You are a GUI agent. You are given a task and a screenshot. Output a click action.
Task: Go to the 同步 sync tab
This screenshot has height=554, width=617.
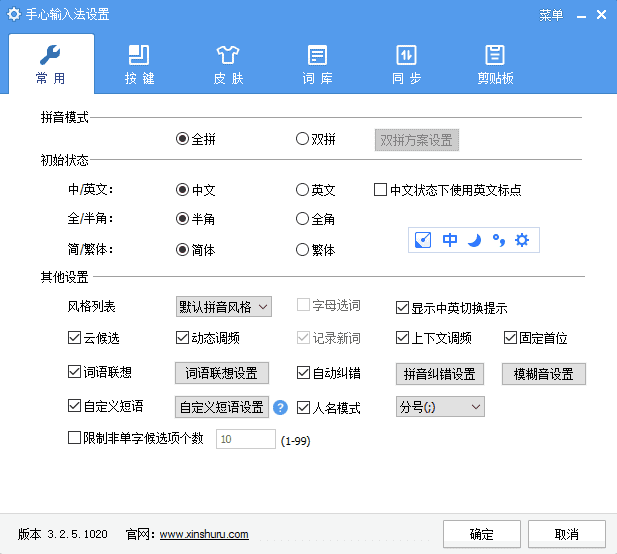406,63
